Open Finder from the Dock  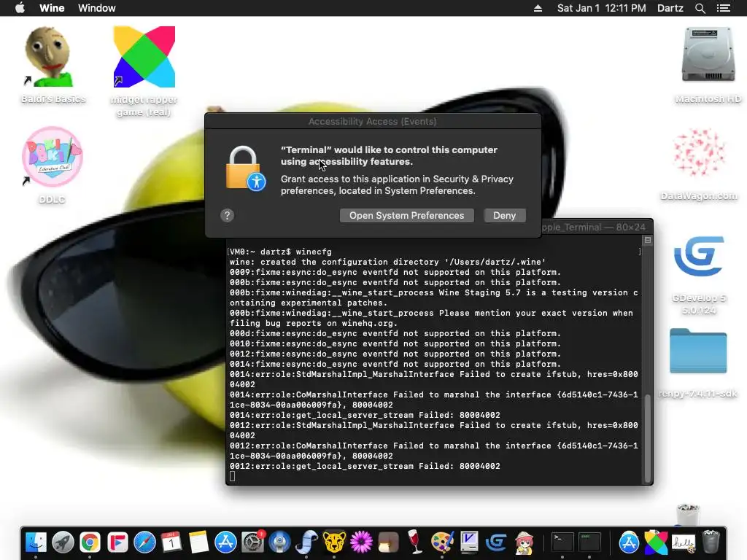(x=36, y=542)
